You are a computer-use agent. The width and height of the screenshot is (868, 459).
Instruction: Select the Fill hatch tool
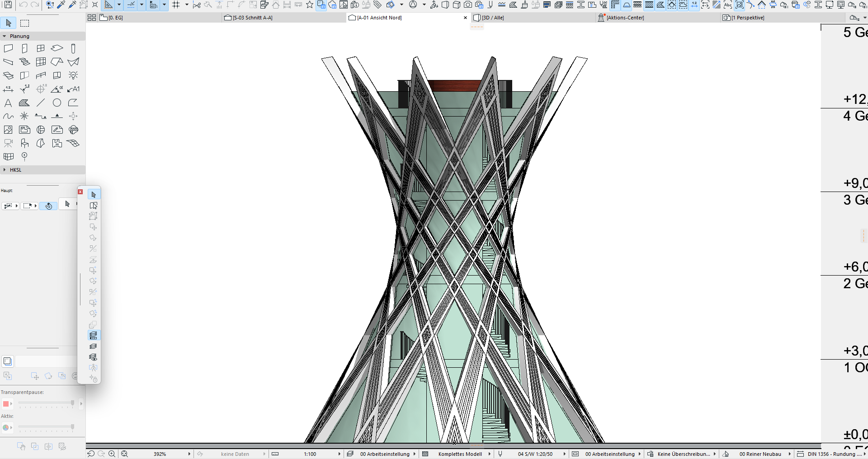coord(24,103)
